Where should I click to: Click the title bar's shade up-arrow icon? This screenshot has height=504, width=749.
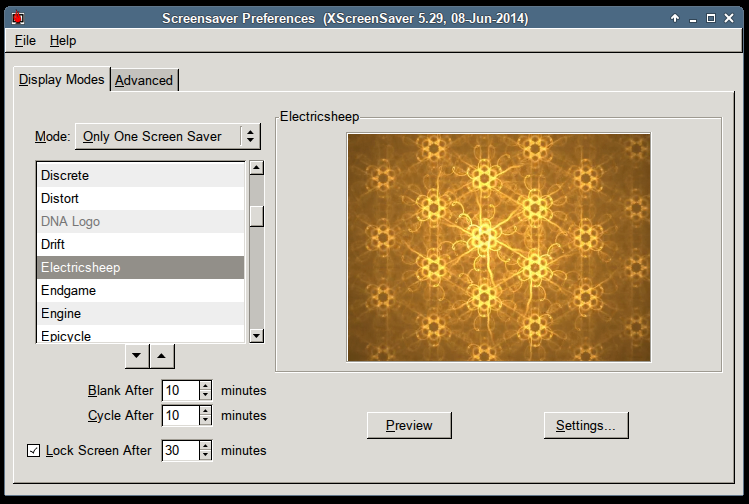point(675,18)
